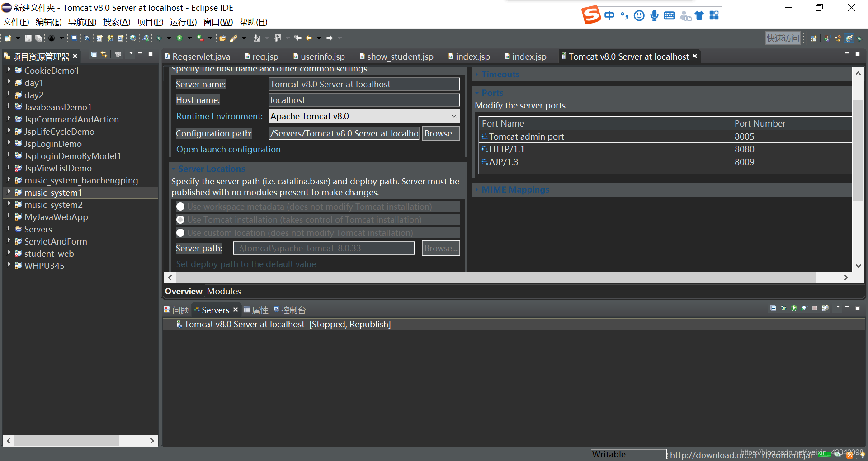The width and height of the screenshot is (868, 461).
Task: Click editor vertical scrollbar down arrow
Action: pyautogui.click(x=858, y=266)
